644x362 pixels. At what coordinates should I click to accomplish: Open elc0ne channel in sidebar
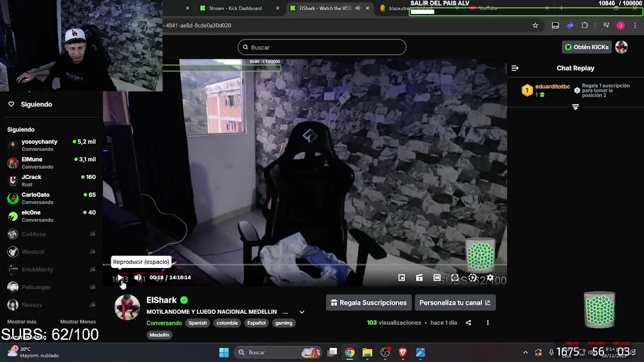click(51, 216)
